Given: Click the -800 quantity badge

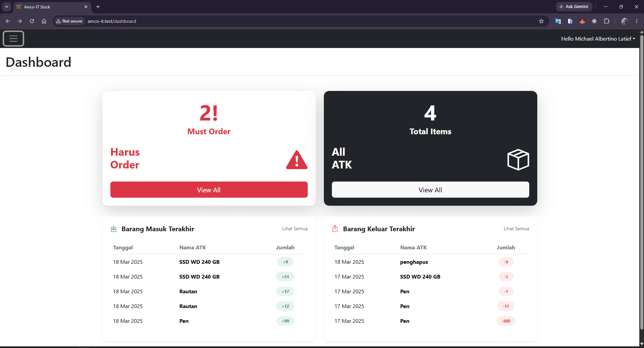Looking at the screenshot, I should [x=506, y=321].
